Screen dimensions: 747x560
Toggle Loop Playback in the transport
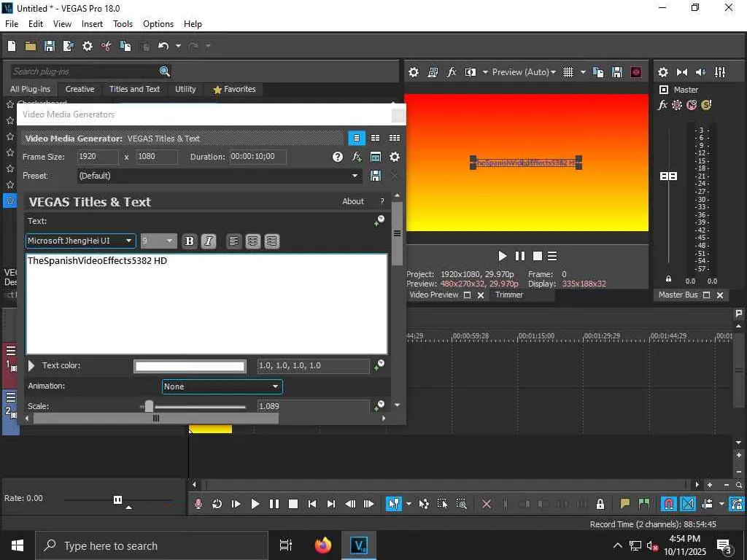(217, 504)
